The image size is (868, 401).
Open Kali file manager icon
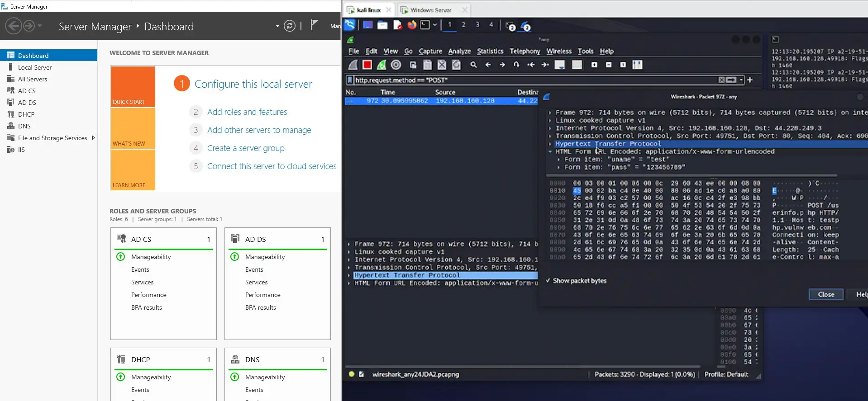click(382, 25)
